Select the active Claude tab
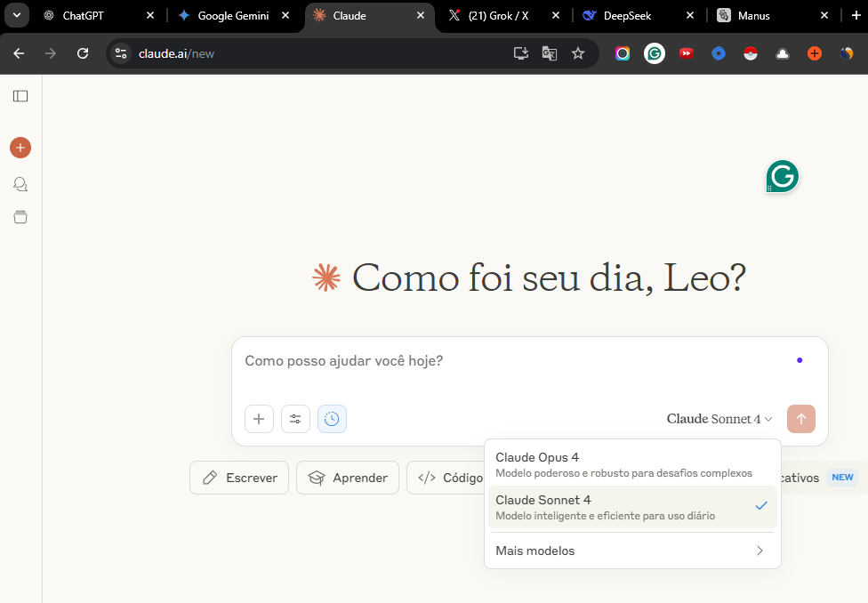Viewport: 868px width, 603px height. tap(350, 15)
